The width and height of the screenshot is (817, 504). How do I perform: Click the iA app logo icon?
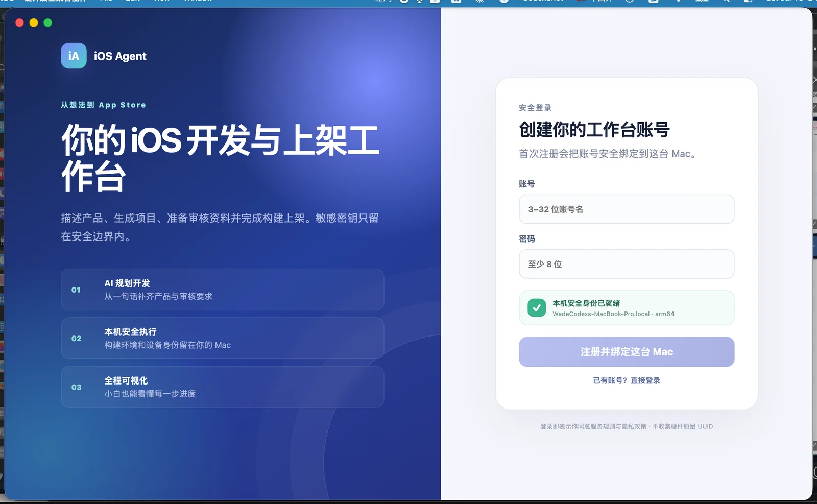(74, 56)
